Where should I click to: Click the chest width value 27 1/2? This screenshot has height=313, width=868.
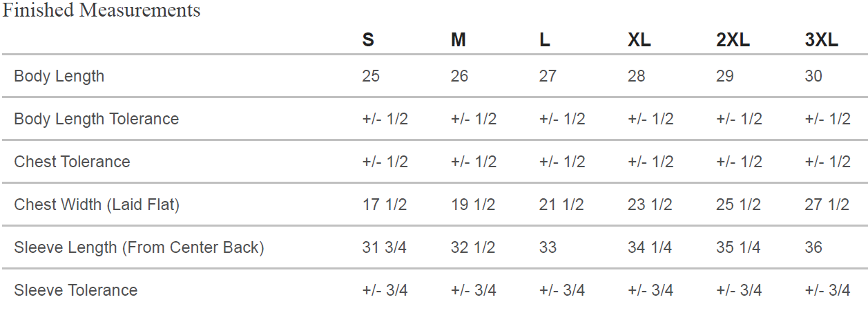click(827, 205)
